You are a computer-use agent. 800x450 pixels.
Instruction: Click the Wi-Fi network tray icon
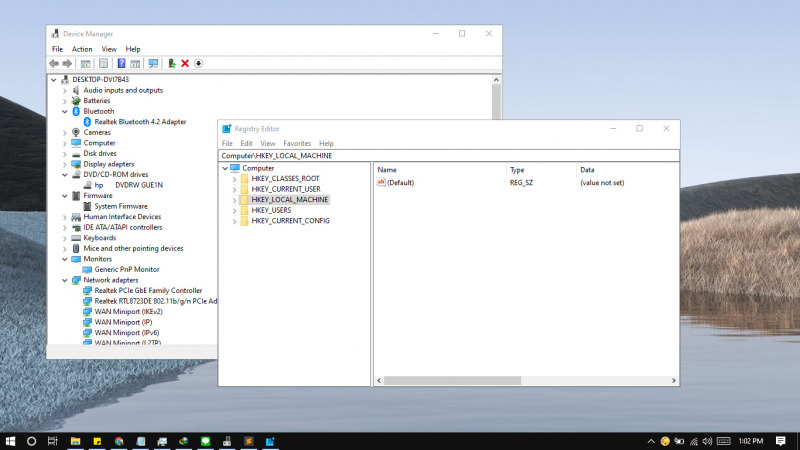pyautogui.click(x=694, y=441)
